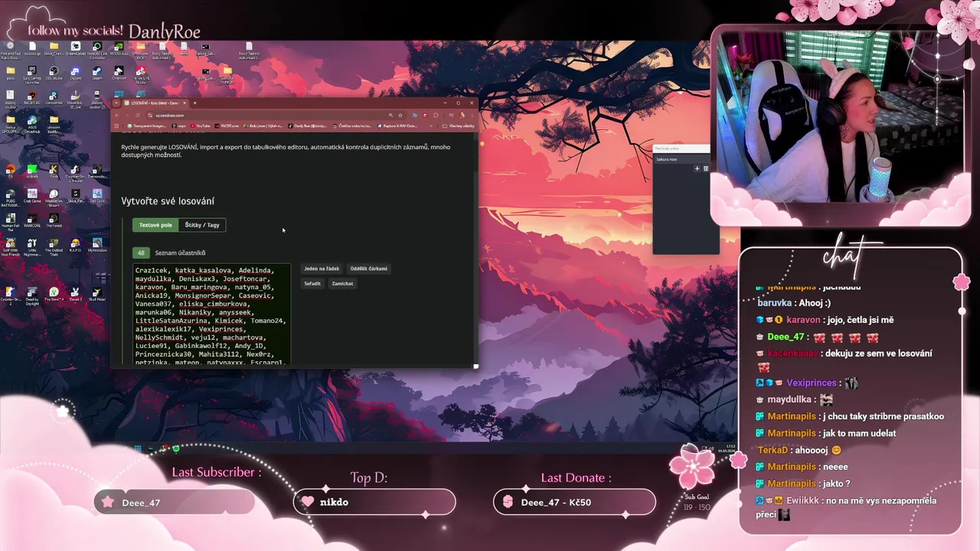Open the NVIDIA App desktop icon
This screenshot has height=551, width=980.
(119, 49)
